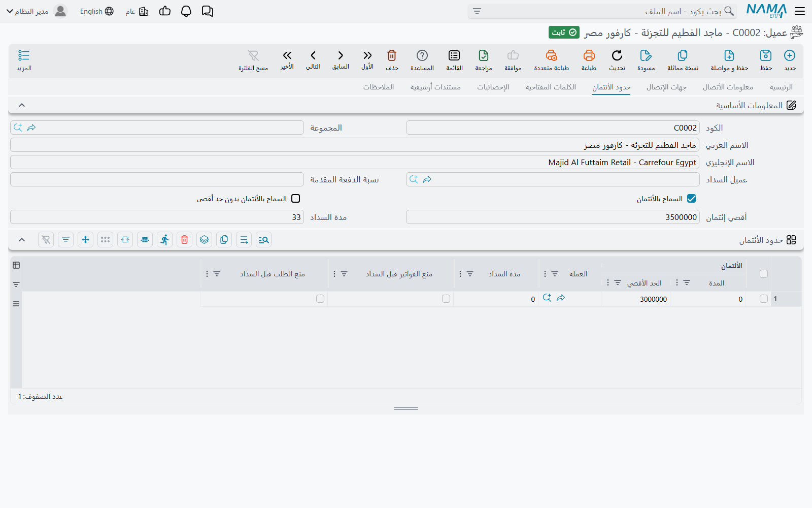
Task: Switch to معلومات الأتصال tab
Action: pyautogui.click(x=728, y=87)
